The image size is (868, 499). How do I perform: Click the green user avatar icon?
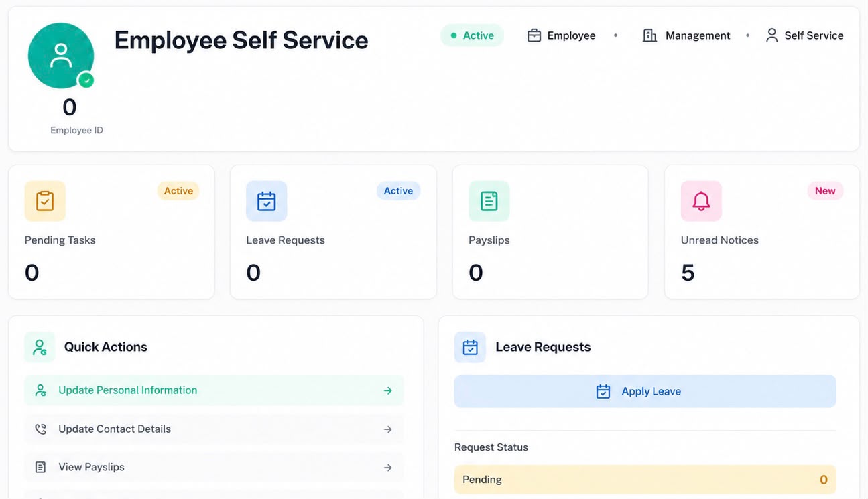61,56
